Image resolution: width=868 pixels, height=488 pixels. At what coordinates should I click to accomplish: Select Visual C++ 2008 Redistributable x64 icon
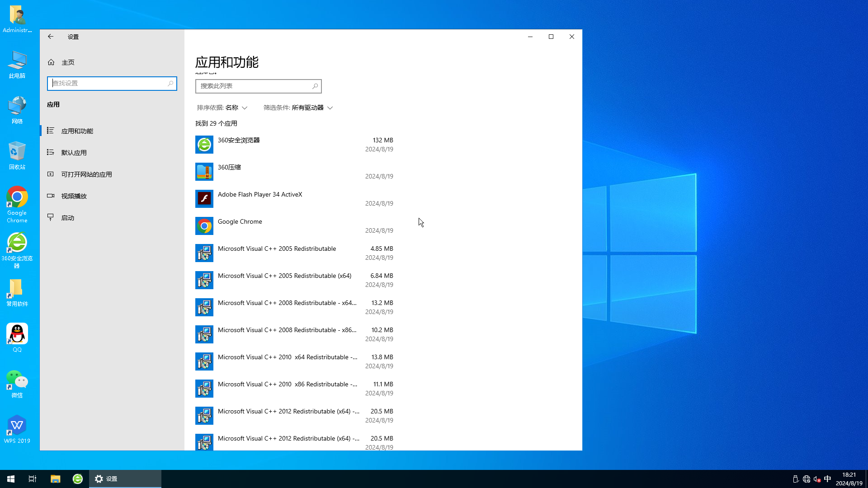click(204, 307)
